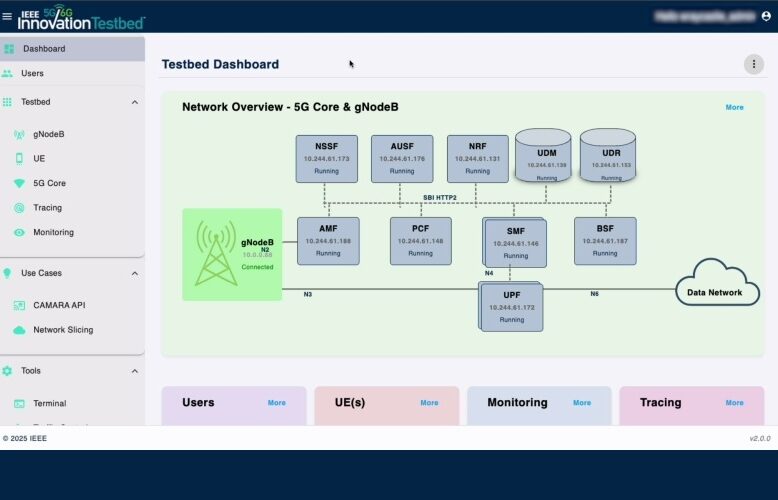Collapse the Tools section chevron
The width and height of the screenshot is (778, 500).
pyautogui.click(x=134, y=371)
